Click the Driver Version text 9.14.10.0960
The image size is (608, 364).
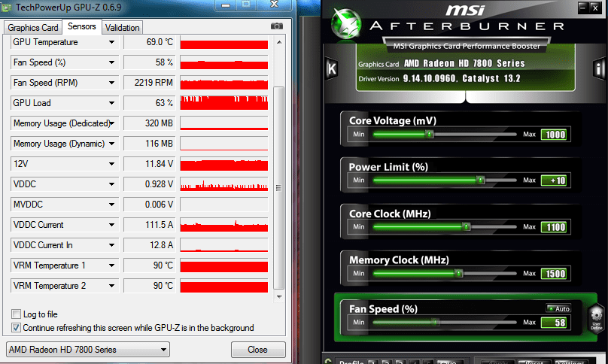click(x=430, y=78)
